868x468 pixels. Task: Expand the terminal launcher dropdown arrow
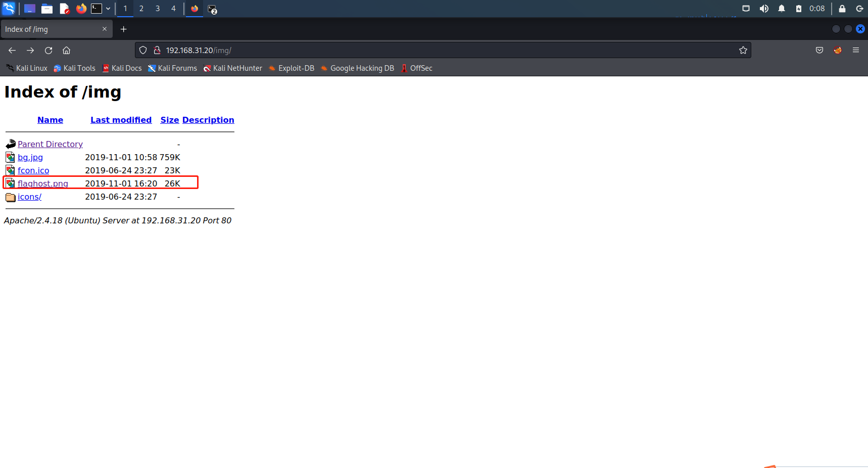click(108, 9)
